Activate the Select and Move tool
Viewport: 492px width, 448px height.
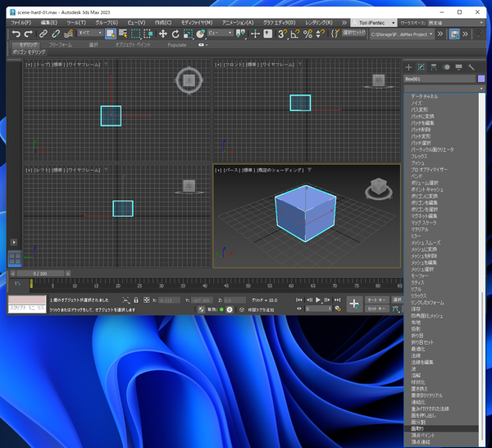(163, 34)
